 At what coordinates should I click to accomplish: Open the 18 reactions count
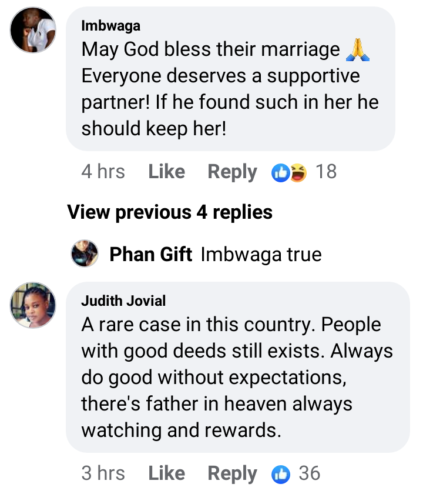pos(326,172)
